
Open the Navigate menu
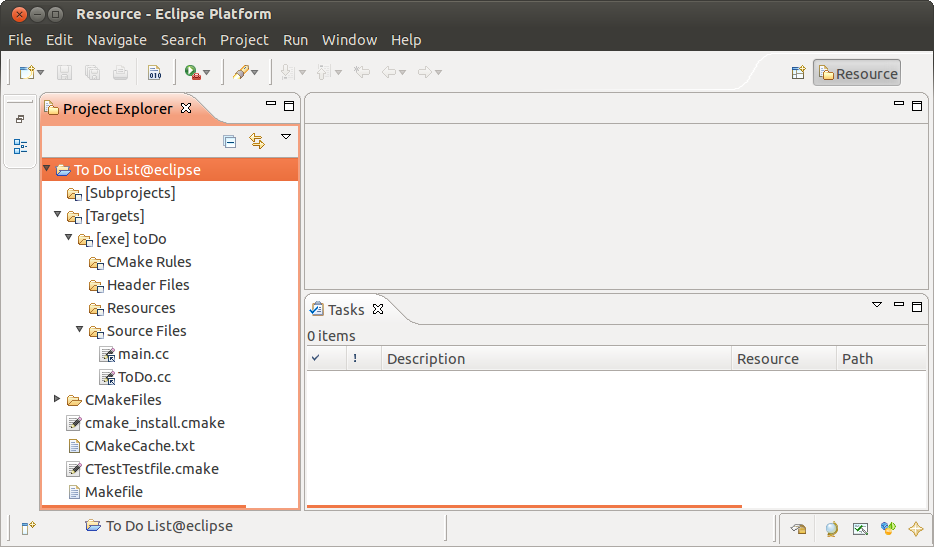pos(117,40)
